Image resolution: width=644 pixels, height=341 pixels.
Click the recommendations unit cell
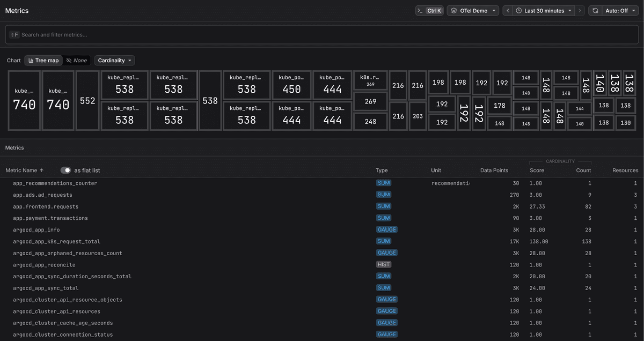450,183
